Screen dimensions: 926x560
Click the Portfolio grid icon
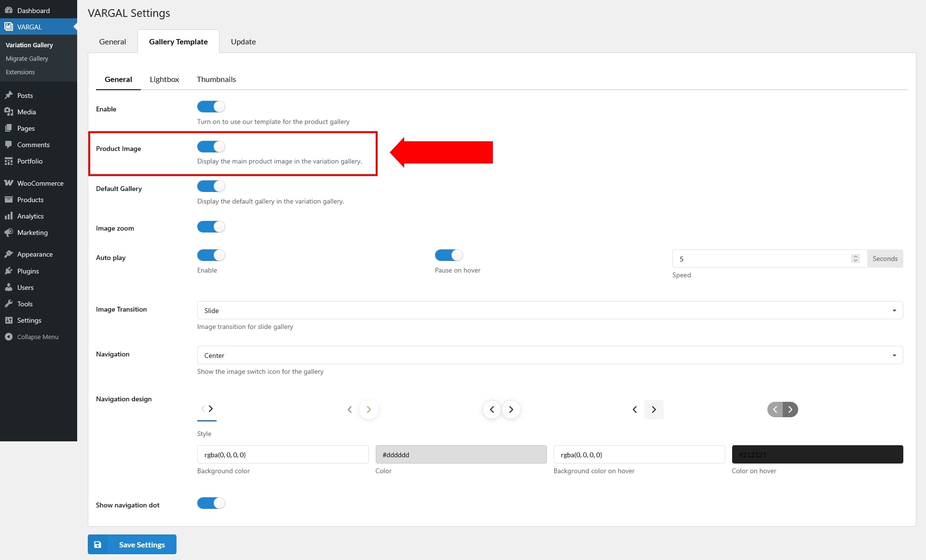[x=9, y=161]
